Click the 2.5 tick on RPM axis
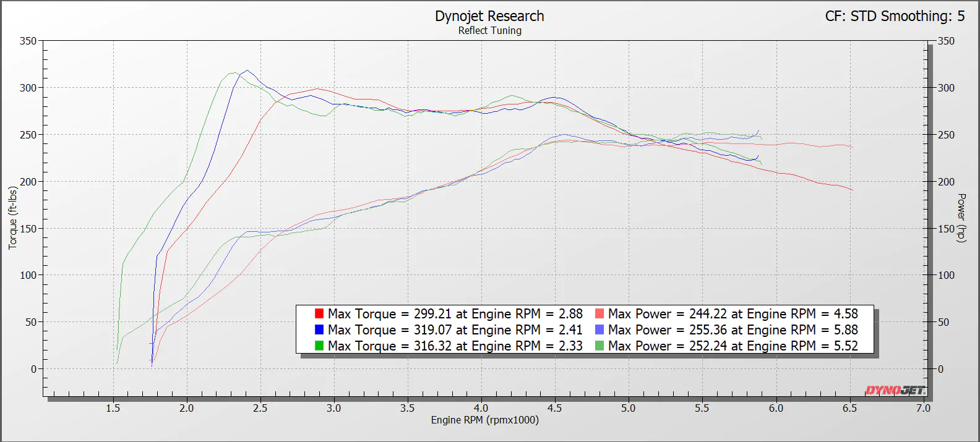980x442 pixels. point(260,408)
